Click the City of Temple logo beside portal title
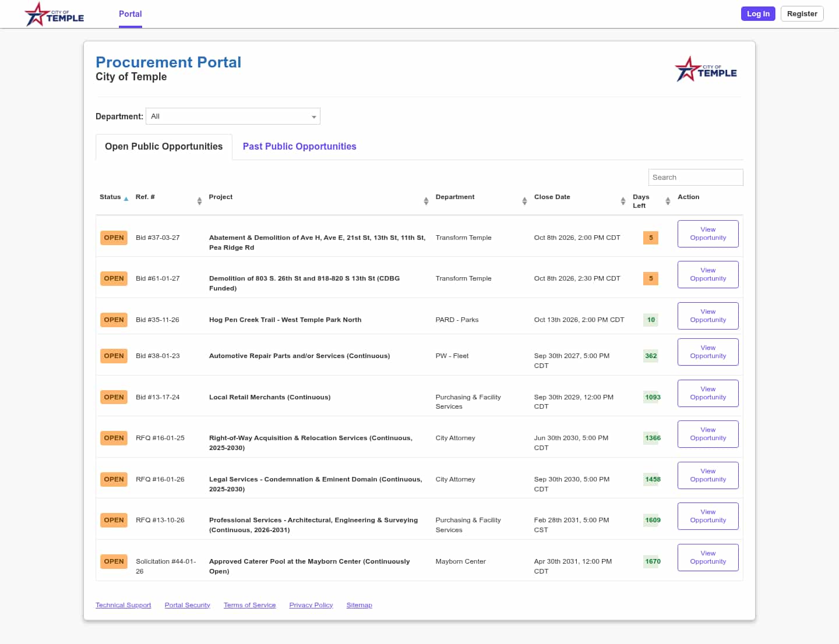This screenshot has height=644, width=839. tap(706, 69)
